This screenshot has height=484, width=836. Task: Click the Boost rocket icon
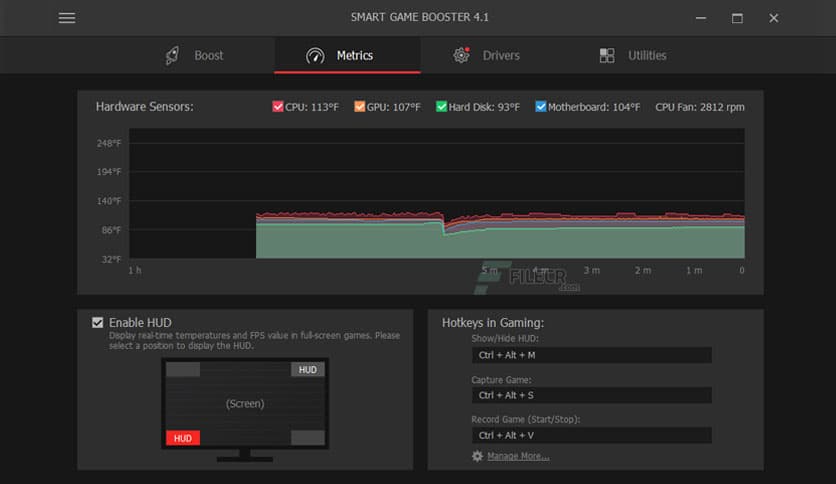click(x=172, y=55)
